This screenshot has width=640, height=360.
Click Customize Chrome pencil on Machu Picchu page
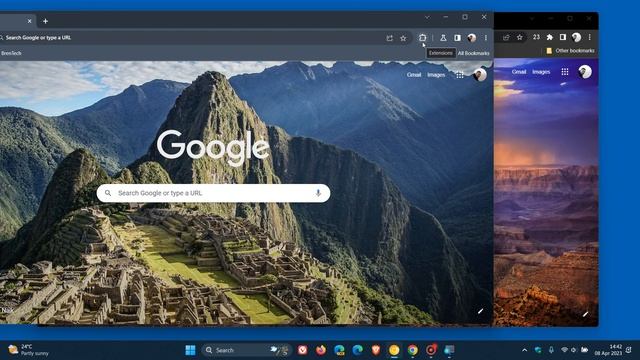(480, 311)
